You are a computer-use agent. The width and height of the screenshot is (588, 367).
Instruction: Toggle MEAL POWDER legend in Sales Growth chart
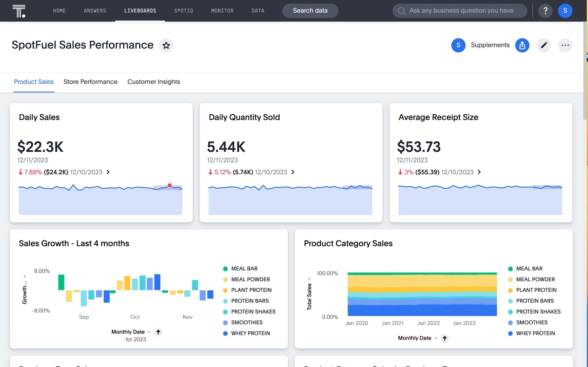246,279
